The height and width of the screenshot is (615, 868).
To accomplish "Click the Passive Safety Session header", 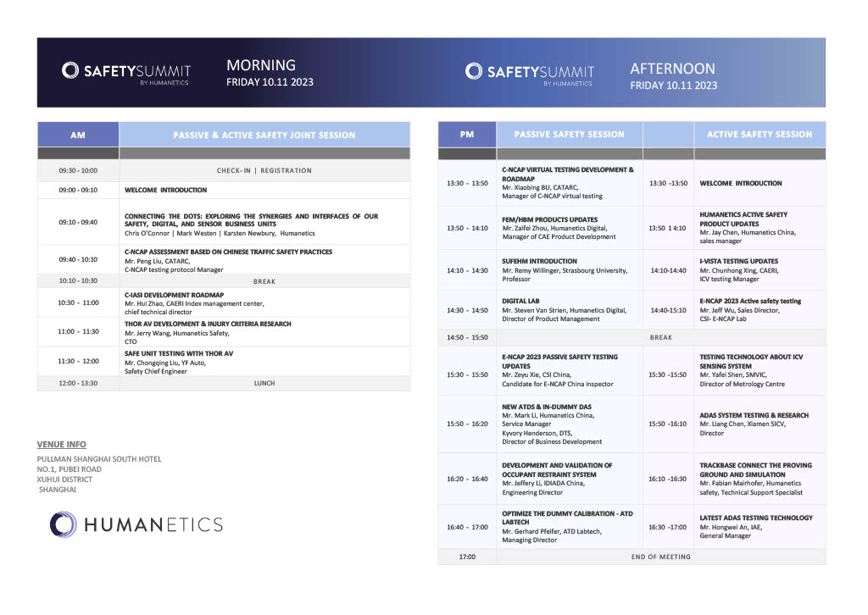I will click(569, 135).
